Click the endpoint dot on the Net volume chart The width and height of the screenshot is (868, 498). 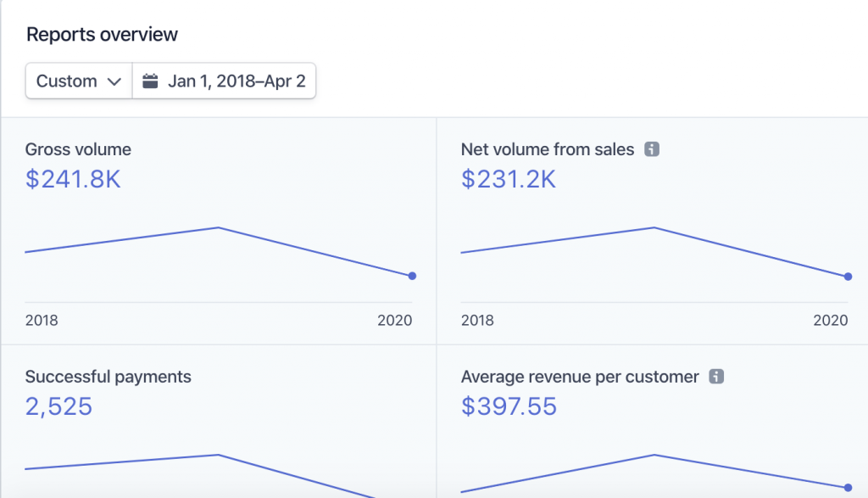pyautogui.click(x=848, y=277)
